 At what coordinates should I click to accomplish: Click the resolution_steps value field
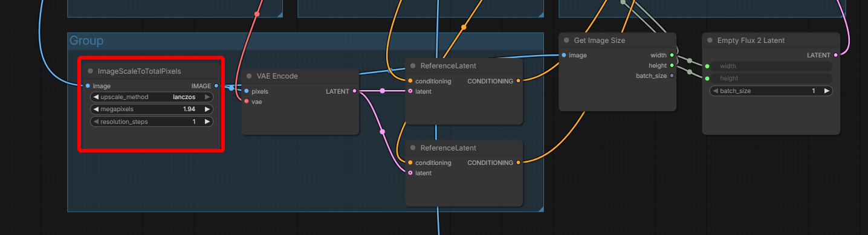pyautogui.click(x=152, y=121)
